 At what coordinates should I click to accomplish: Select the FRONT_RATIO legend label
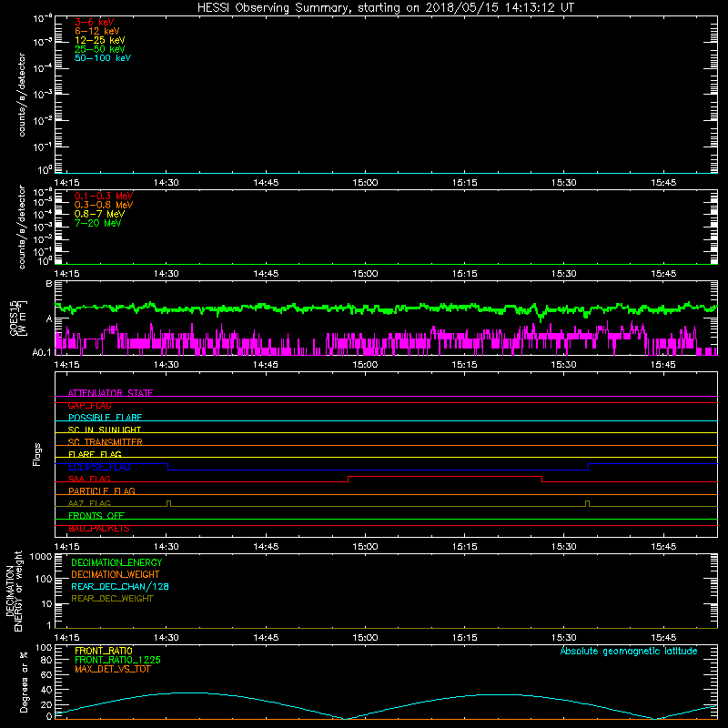point(104,651)
